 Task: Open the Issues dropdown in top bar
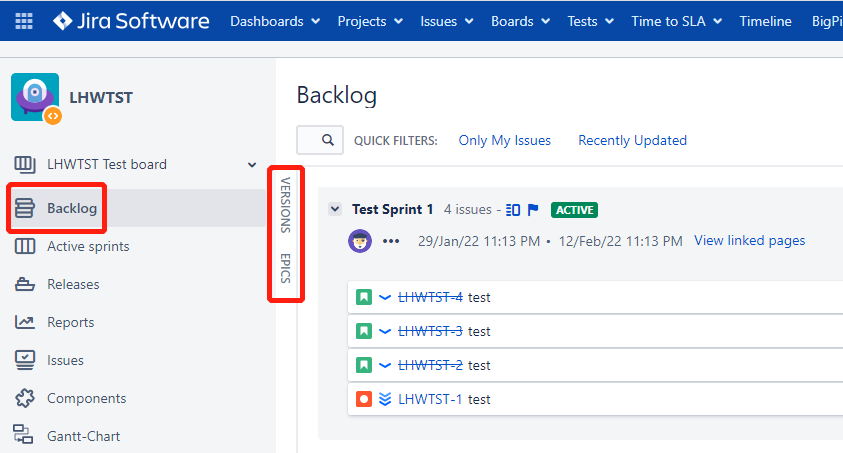coord(446,21)
